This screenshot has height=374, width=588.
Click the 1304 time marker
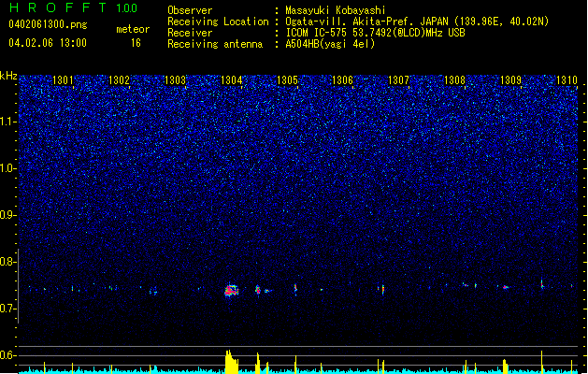tap(231, 80)
